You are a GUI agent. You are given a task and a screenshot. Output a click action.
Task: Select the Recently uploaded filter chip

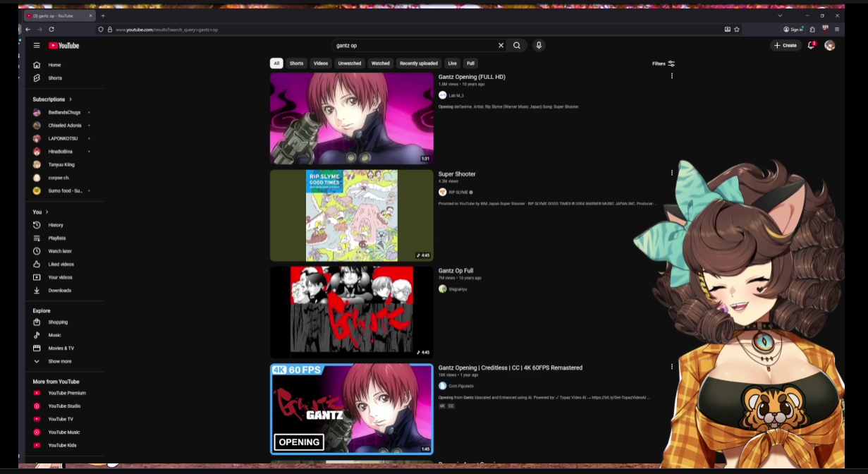pos(419,63)
